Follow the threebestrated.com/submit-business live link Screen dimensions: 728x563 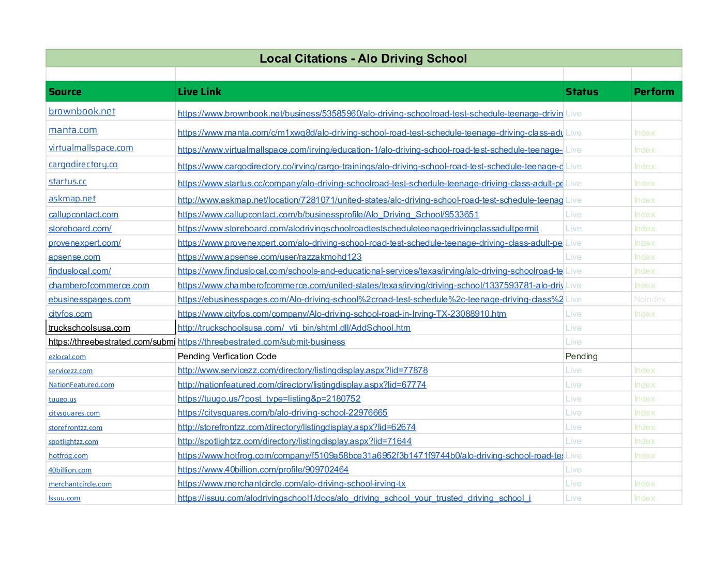261,342
